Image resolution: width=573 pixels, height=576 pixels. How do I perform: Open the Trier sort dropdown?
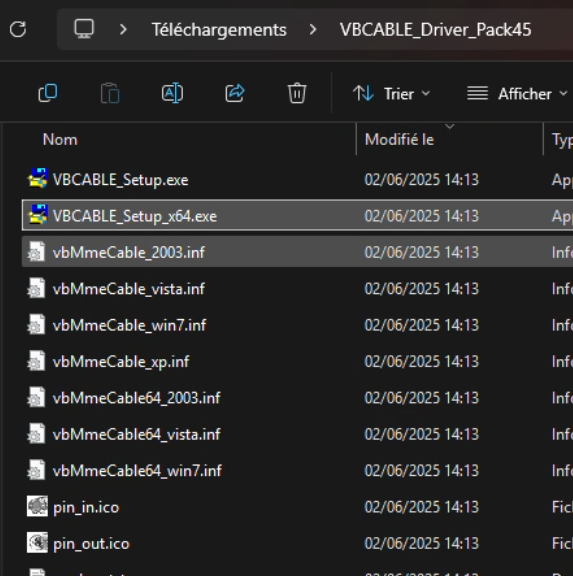392,94
